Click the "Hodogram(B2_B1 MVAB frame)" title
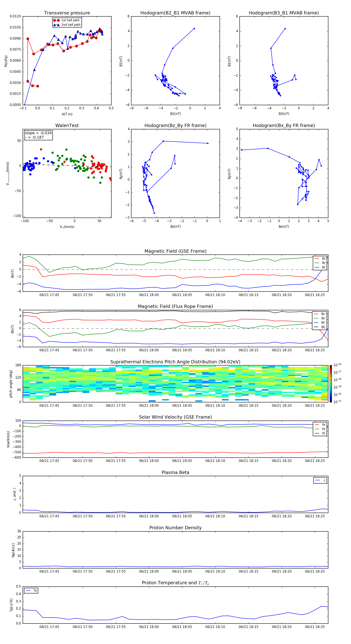Image resolution: width=351 pixels, height=644 pixels. point(175,13)
